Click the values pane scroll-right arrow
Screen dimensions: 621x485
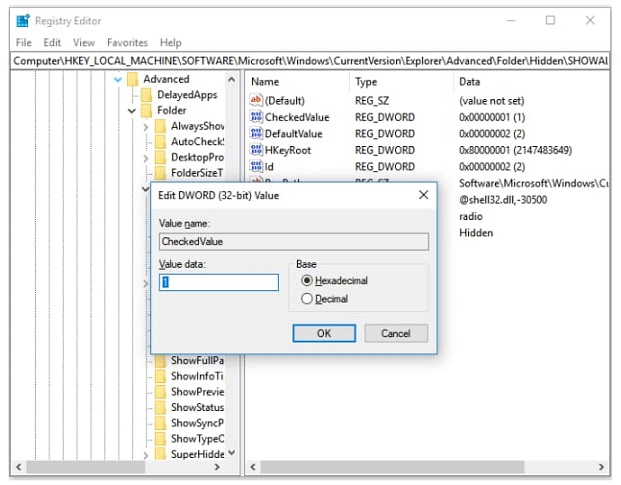pos(601,467)
